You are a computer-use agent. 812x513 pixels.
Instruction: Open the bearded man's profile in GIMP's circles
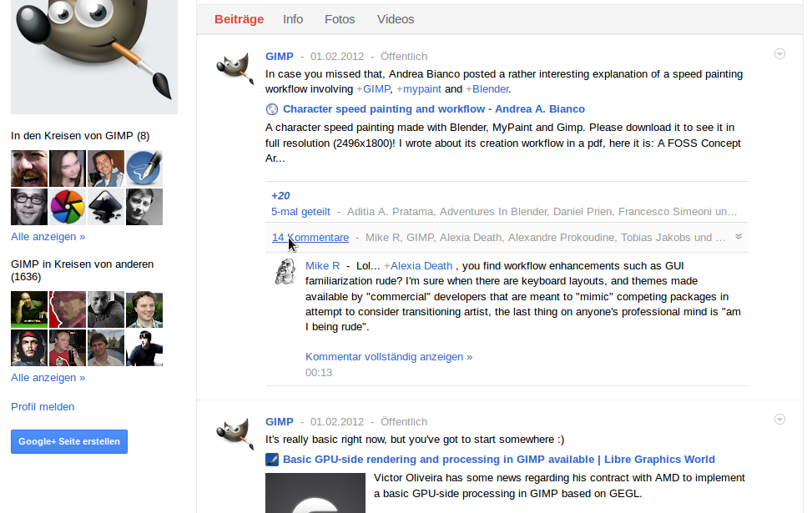pos(29,168)
